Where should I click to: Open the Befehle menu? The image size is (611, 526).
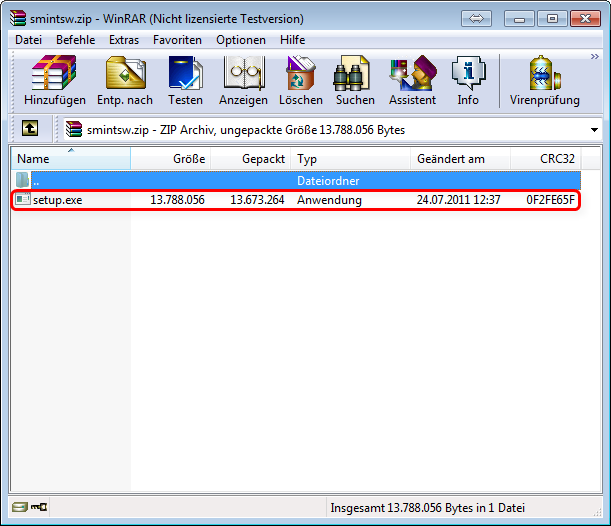pyautogui.click(x=76, y=40)
